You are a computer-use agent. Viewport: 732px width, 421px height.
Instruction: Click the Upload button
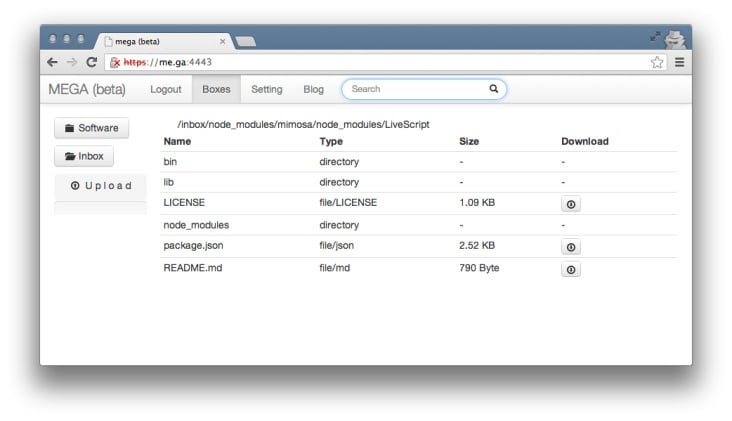coord(100,186)
